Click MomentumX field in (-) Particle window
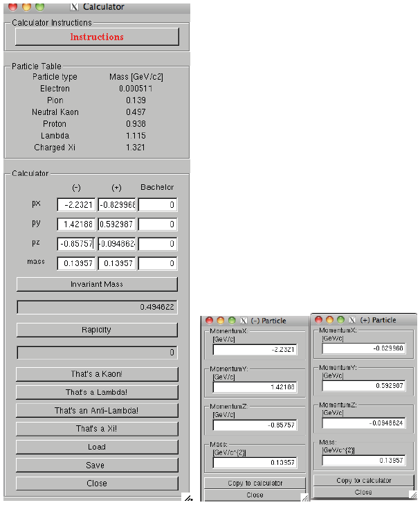Image resolution: width=420 pixels, height=505 pixels. (x=255, y=351)
